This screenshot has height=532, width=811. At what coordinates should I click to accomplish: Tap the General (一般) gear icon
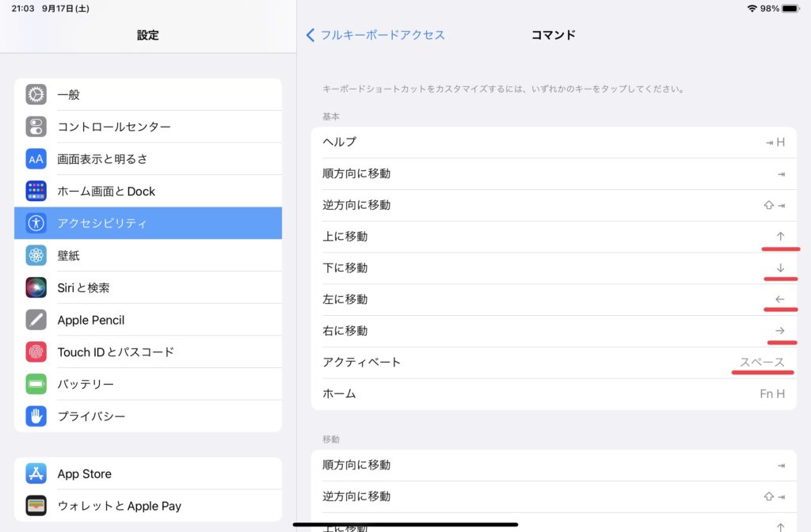tap(36, 95)
